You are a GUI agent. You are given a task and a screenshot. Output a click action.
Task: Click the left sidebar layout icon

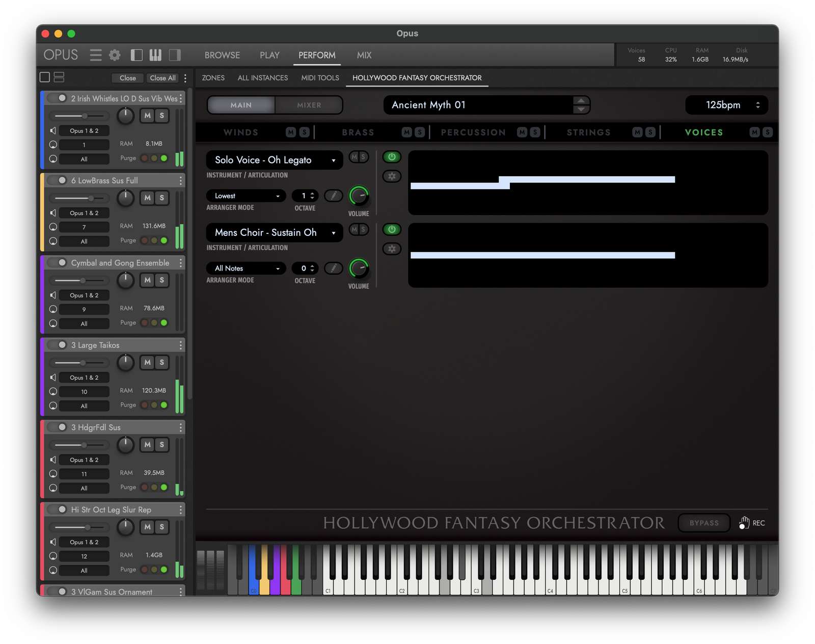(x=137, y=55)
